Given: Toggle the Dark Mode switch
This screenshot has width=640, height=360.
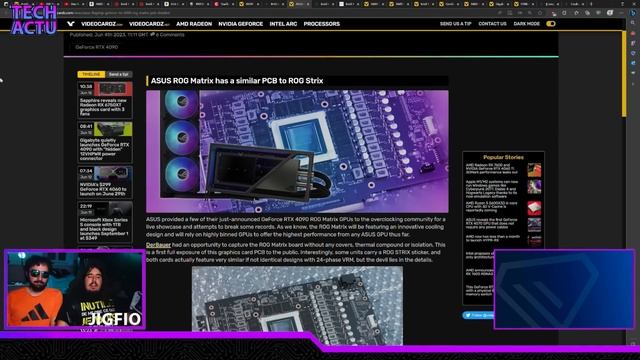Looking at the screenshot, I should click(551, 24).
